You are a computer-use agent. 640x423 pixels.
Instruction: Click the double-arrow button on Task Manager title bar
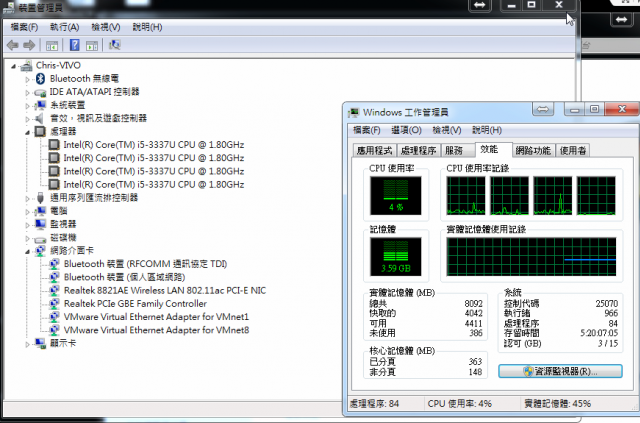(x=543, y=109)
